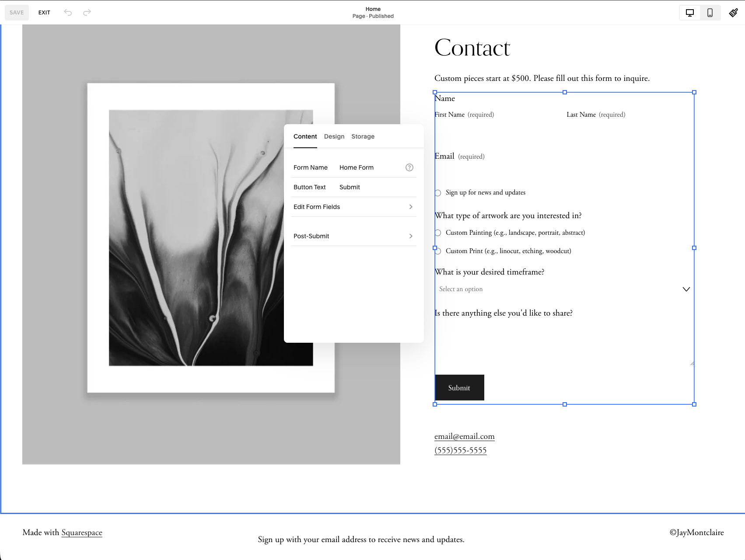Click the Submit button on the form

[459, 388]
